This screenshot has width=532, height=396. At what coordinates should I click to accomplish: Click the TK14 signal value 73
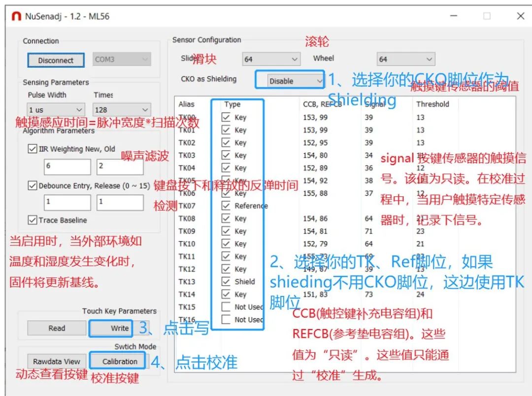point(369,294)
